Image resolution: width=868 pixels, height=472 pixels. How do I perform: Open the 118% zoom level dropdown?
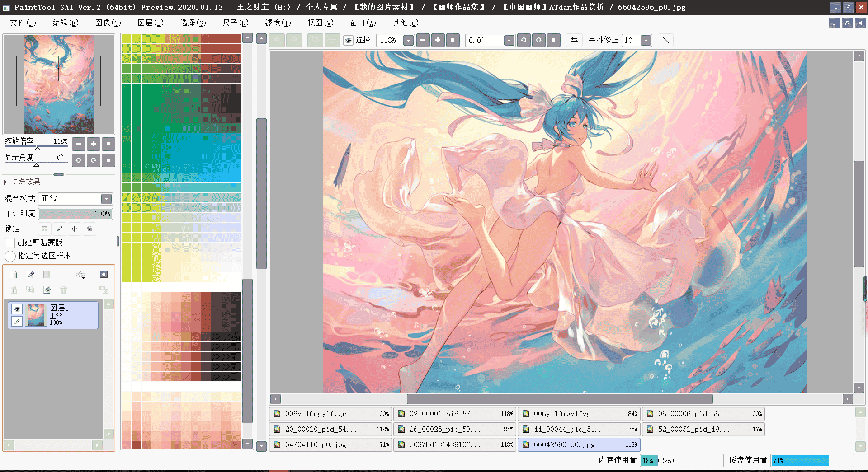[x=408, y=41]
